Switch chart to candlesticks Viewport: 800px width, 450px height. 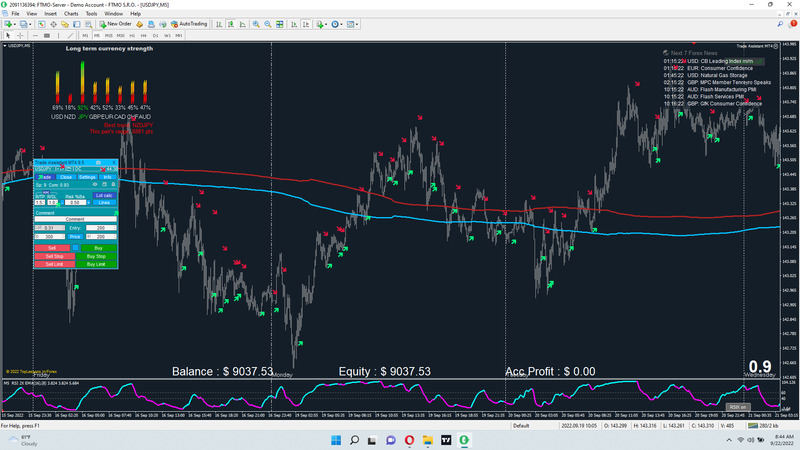click(231, 24)
